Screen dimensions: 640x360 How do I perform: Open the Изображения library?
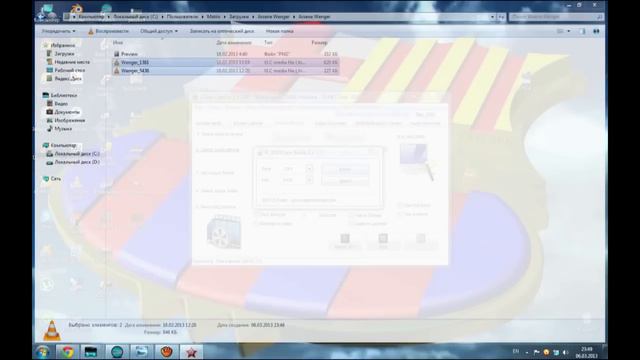coord(69,120)
